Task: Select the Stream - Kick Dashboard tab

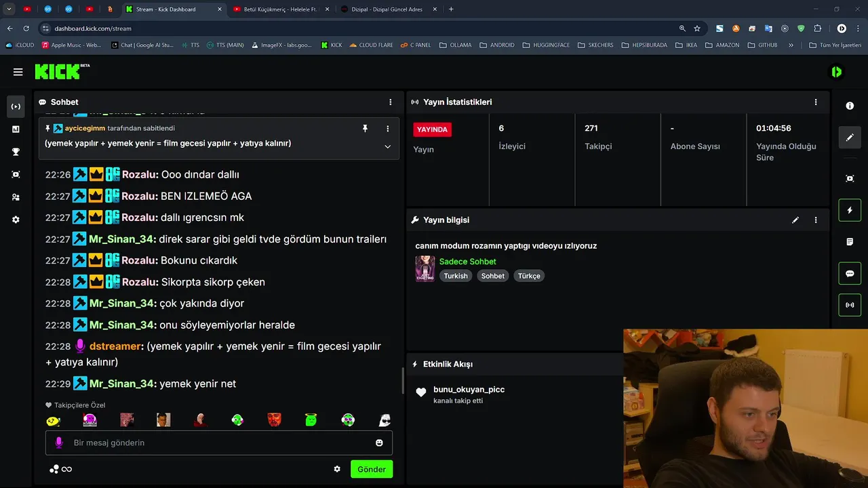Action: [174, 9]
